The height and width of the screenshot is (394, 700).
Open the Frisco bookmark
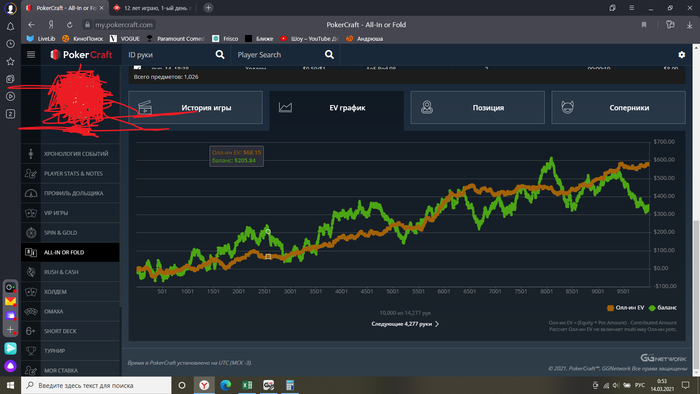[x=225, y=39]
